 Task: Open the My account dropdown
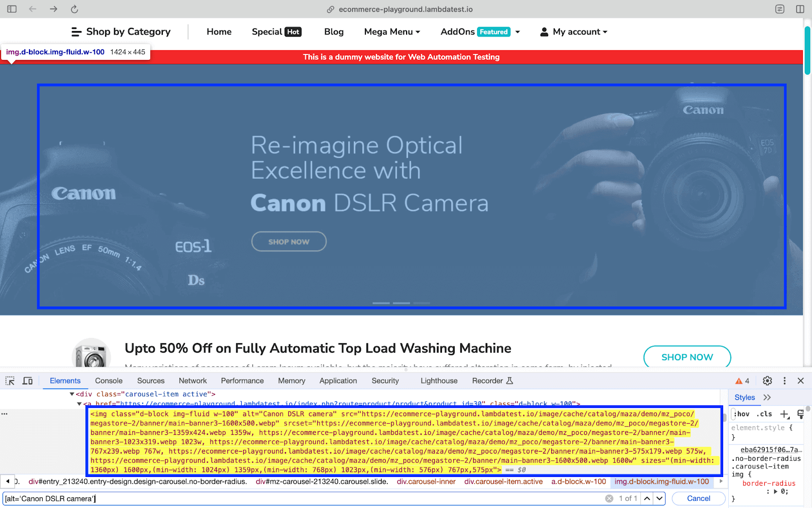pyautogui.click(x=574, y=31)
